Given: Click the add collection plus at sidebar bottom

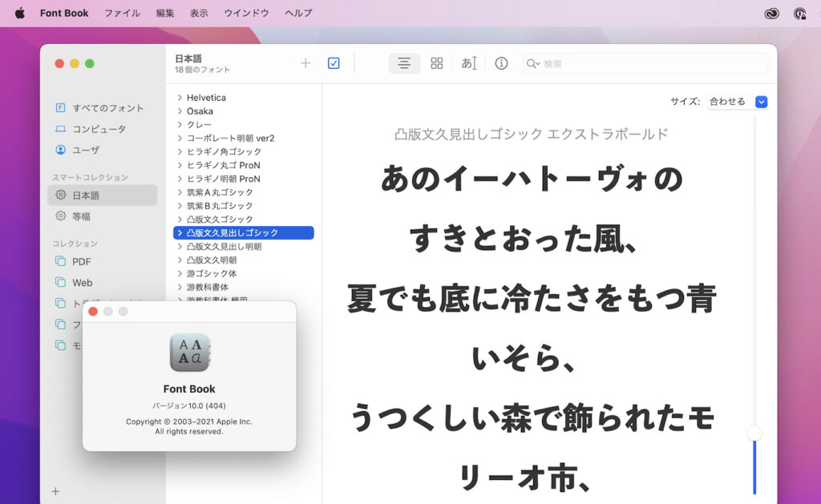Looking at the screenshot, I should (x=55, y=491).
